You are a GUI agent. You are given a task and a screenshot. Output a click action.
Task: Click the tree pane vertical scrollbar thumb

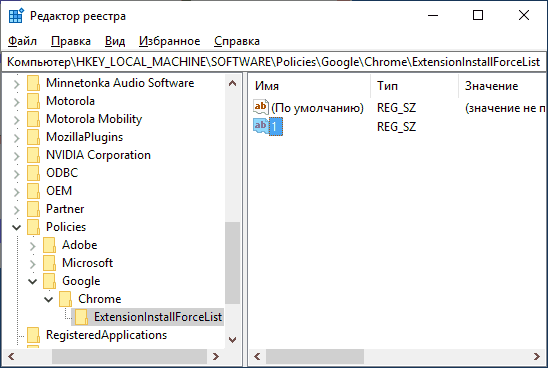[232, 263]
